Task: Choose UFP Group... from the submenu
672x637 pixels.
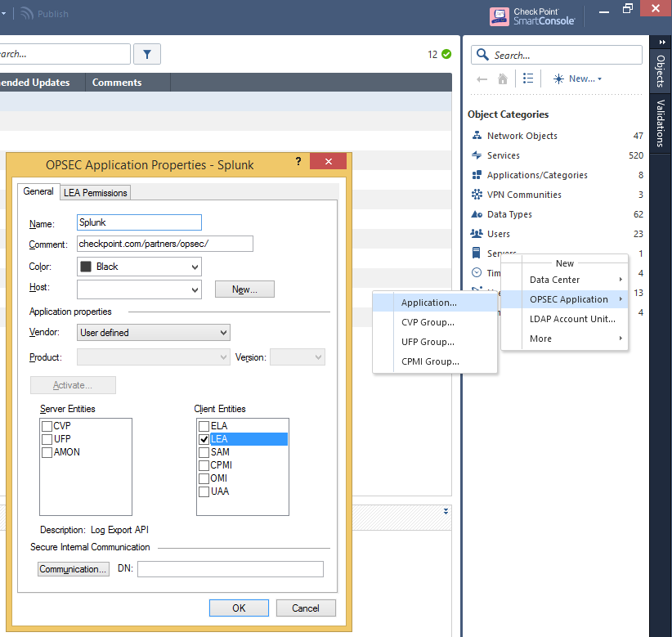Action: [435, 342]
